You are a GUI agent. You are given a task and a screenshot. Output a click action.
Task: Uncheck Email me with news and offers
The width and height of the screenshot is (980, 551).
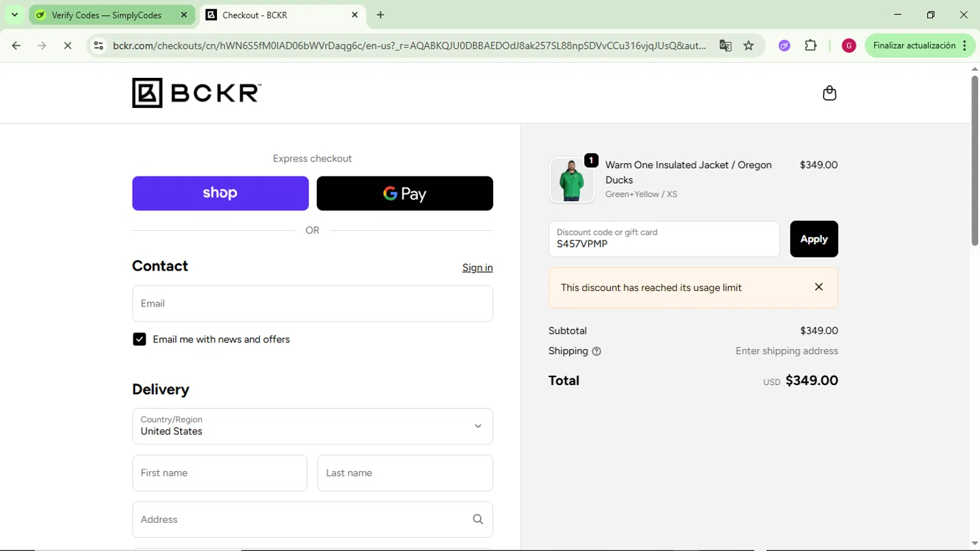tap(139, 339)
